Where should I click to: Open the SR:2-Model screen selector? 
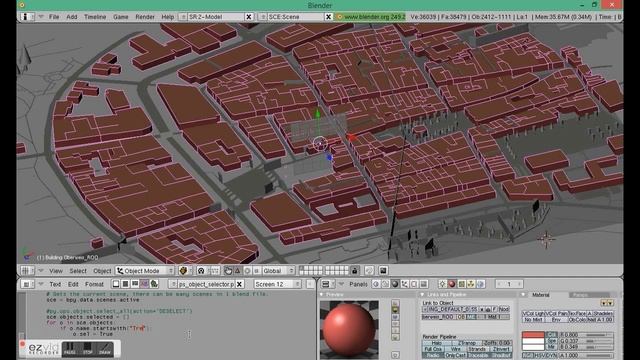[x=183, y=17]
